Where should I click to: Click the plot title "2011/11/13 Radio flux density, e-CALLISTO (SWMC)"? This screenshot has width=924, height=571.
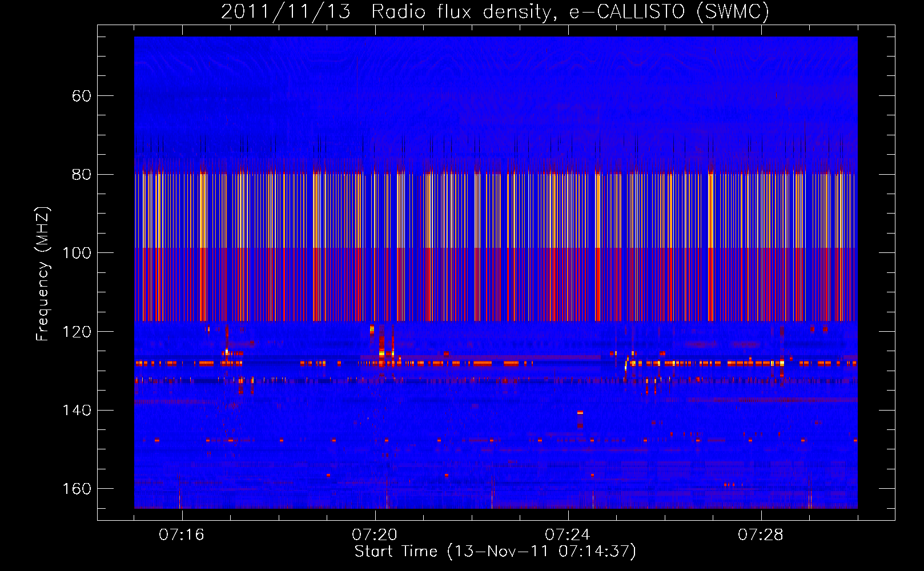[x=495, y=11]
